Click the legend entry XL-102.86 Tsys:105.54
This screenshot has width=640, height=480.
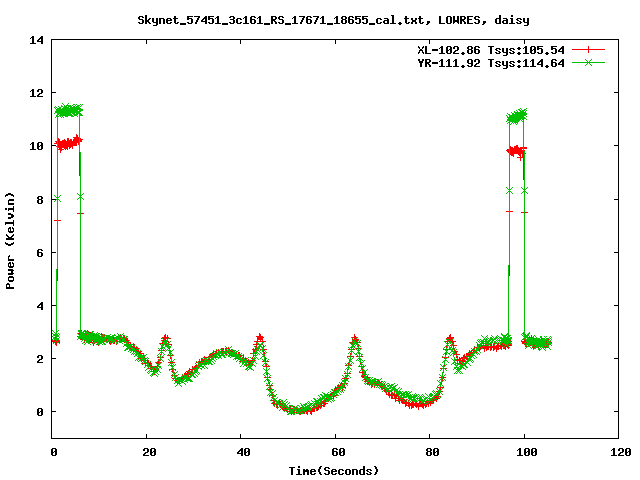491,50
